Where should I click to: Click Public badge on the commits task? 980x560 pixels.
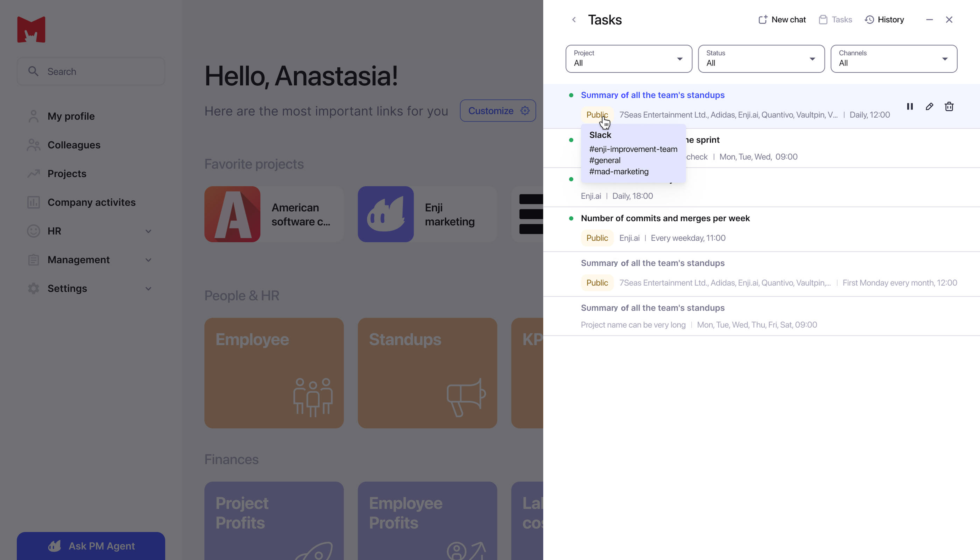point(597,238)
